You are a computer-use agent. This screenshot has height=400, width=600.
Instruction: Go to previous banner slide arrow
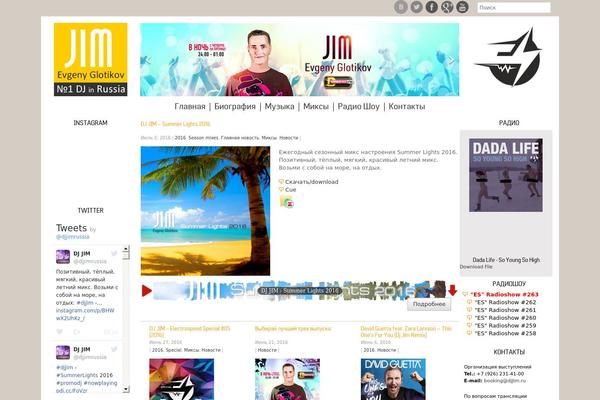click(148, 60)
